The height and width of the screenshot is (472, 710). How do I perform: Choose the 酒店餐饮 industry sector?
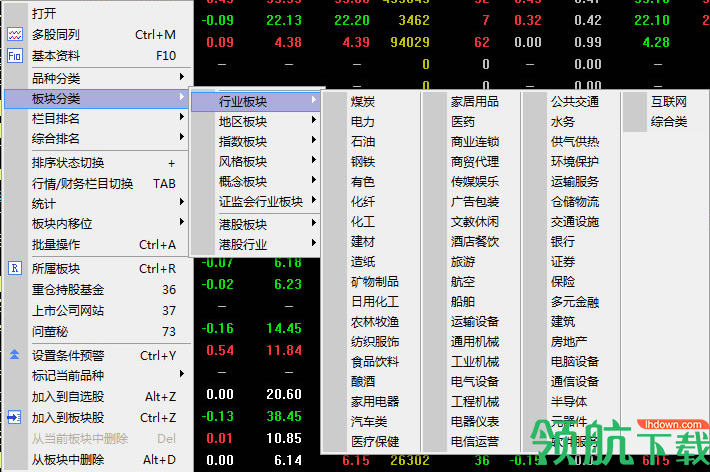[x=475, y=241]
